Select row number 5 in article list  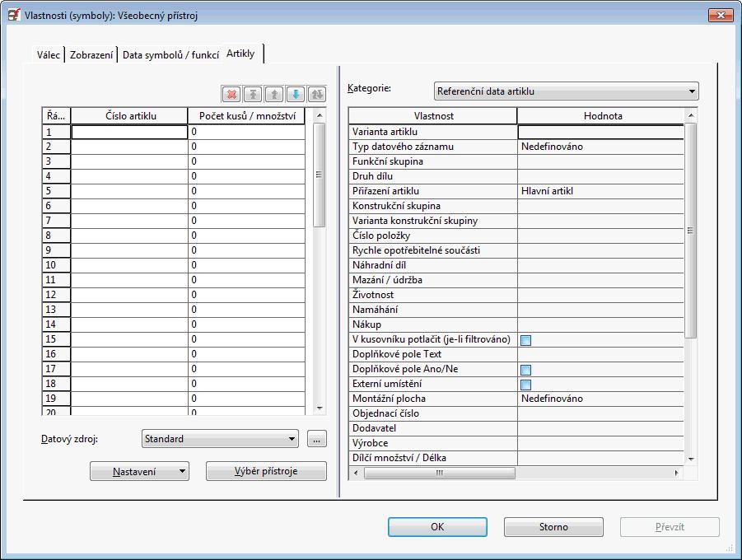pyautogui.click(x=56, y=191)
